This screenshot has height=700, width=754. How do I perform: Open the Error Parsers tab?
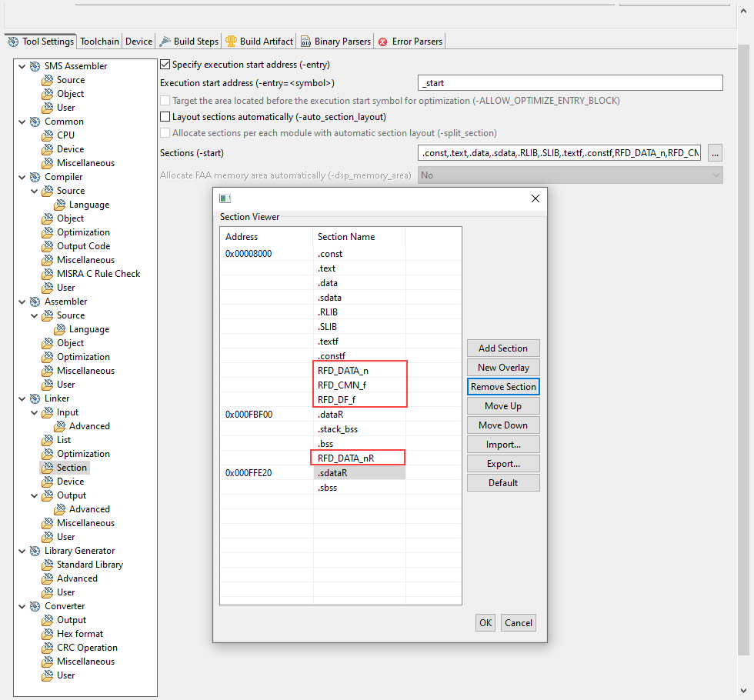click(409, 42)
